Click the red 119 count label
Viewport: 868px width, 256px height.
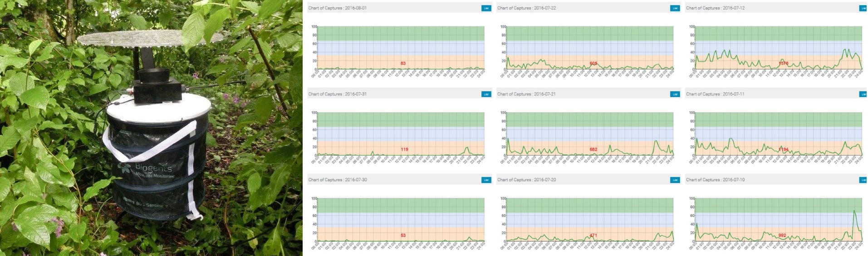coord(404,150)
